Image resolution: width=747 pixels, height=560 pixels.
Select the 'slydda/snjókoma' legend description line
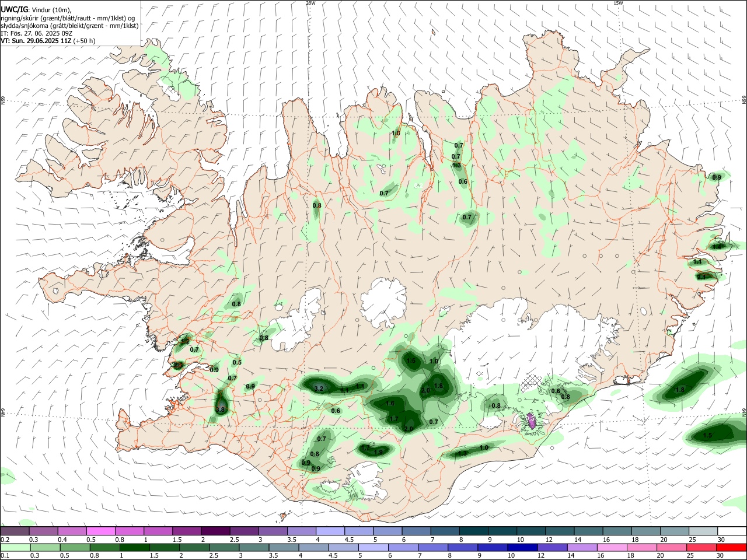tap(69, 26)
